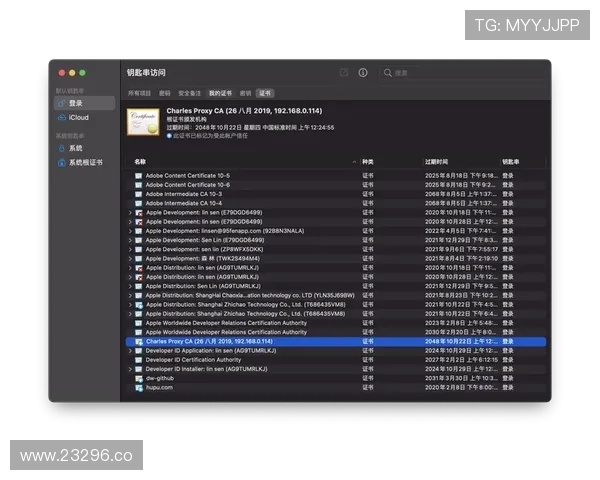Select the 登录 keychain in sidebar

(x=76, y=103)
